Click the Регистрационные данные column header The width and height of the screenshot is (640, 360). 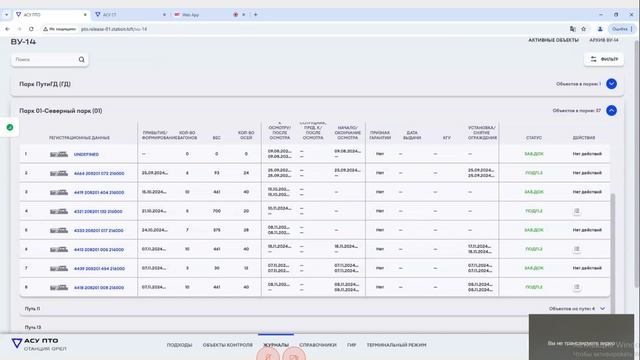pos(79,138)
